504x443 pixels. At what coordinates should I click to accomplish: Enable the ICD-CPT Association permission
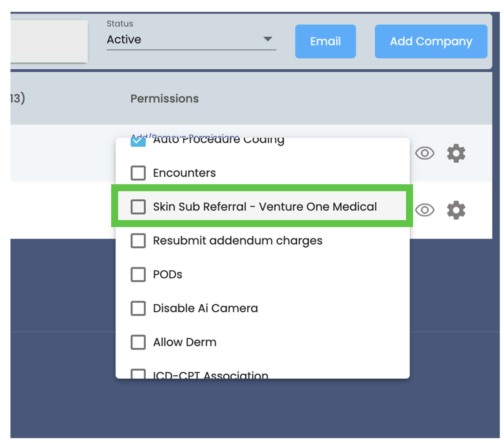[x=138, y=373]
